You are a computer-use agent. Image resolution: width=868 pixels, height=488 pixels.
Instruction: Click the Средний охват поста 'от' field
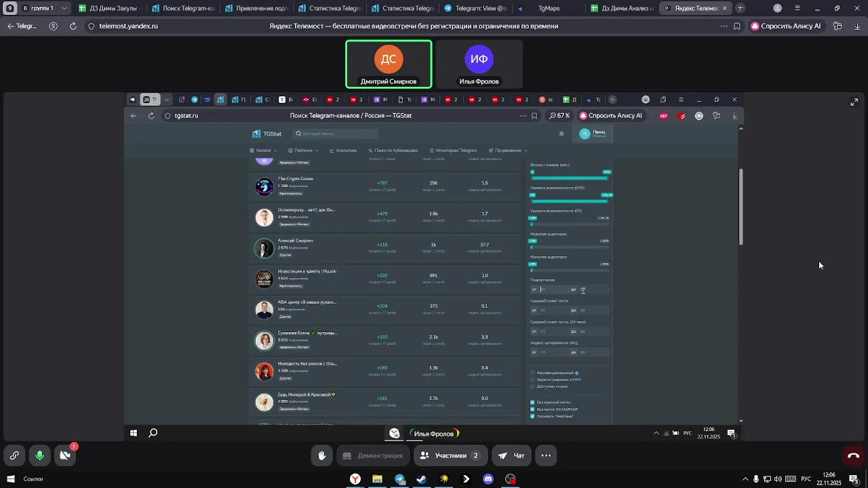click(553, 311)
